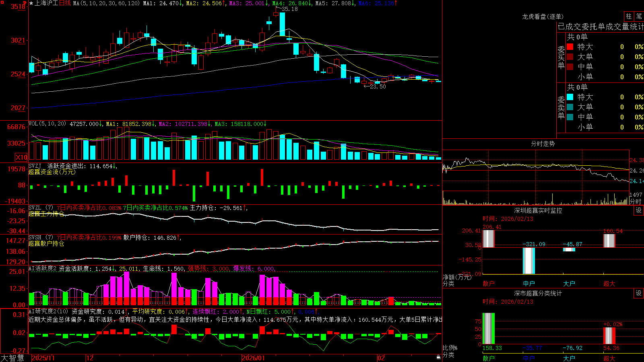Click the 158.33 散户 value in 分类统计

[x=492, y=348]
